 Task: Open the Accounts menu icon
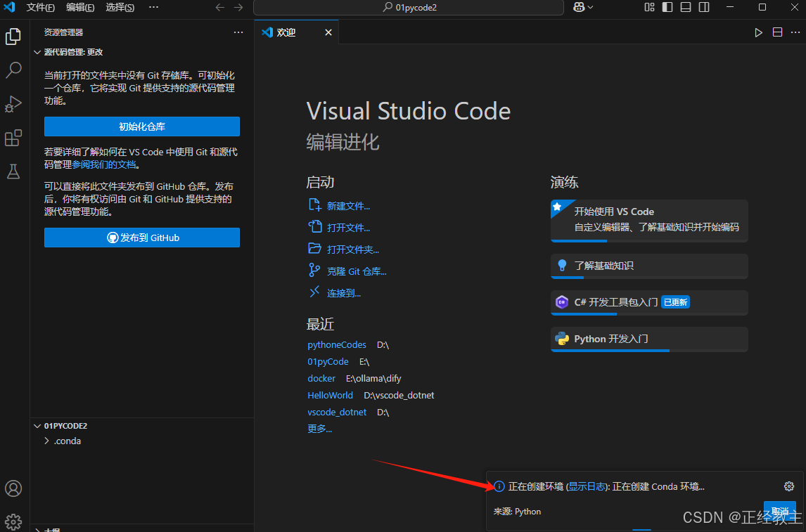tap(13, 488)
